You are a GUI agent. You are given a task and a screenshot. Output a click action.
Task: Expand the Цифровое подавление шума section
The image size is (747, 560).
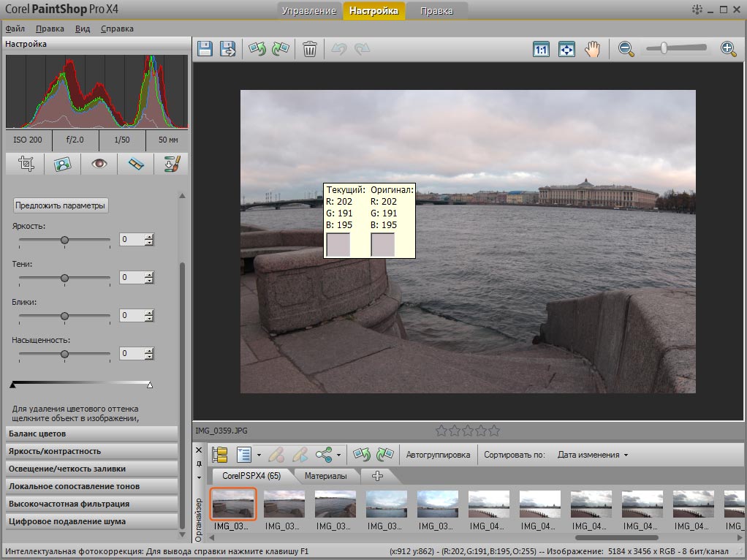(91, 521)
